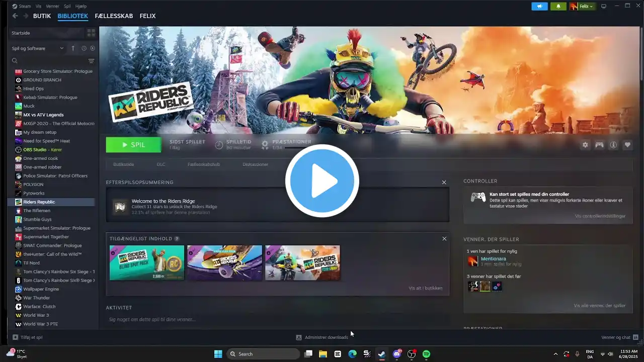Open the Venner menu
The image size is (644, 362).
coord(52,6)
